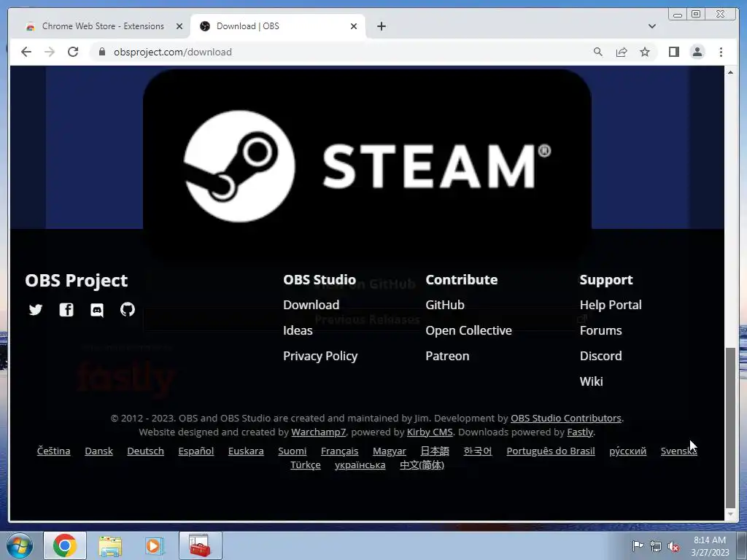The image size is (747, 560).
Task: Open the Chrome three-dot menu
Action: point(721,52)
